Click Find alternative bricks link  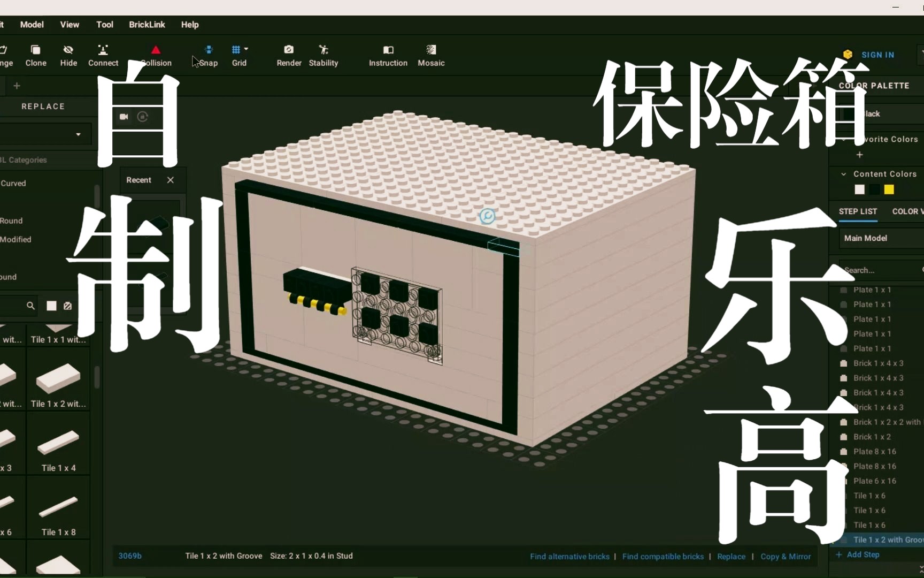click(569, 557)
